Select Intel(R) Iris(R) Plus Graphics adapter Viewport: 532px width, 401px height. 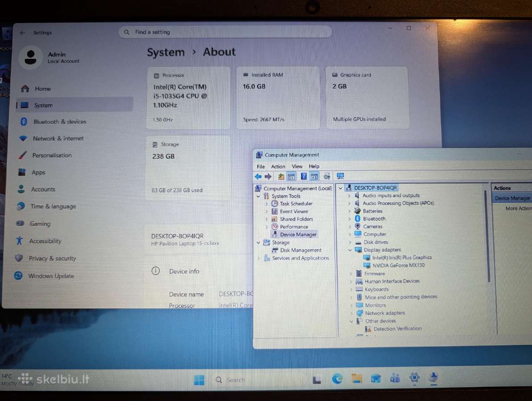(402, 258)
